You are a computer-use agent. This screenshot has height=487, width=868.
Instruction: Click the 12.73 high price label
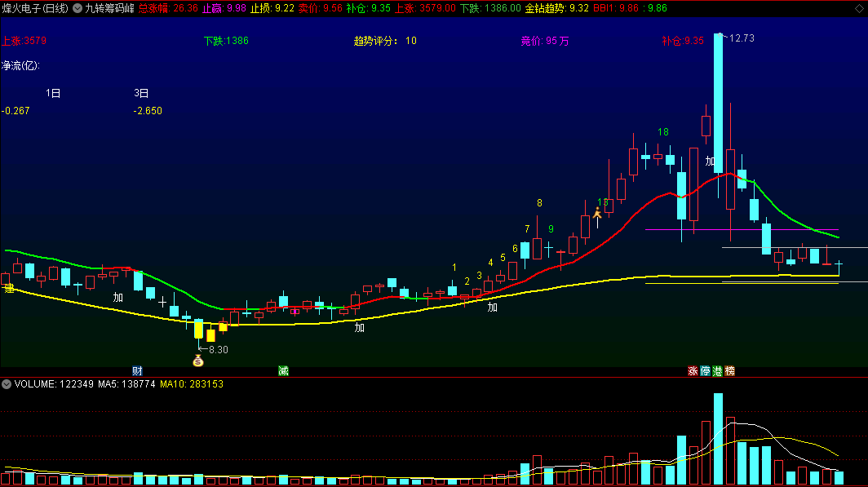pyautogui.click(x=742, y=38)
